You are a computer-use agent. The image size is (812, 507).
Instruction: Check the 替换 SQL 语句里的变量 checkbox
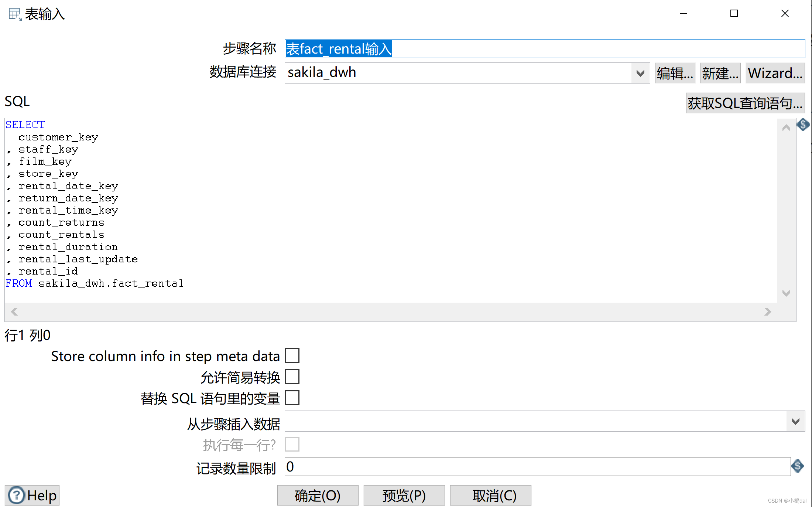(x=292, y=398)
